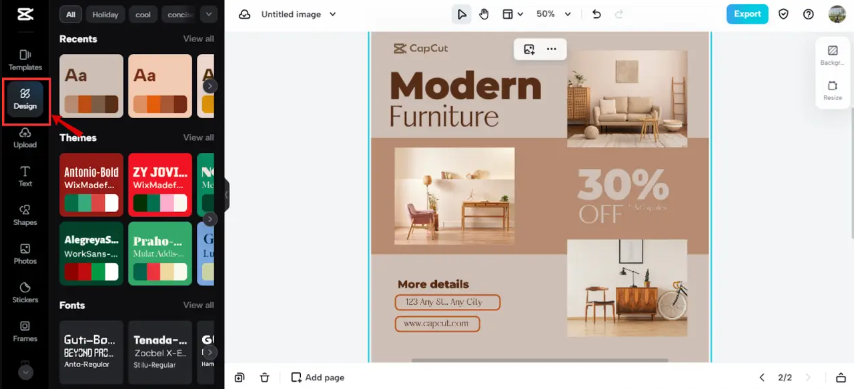Open the Photos sidebar panel

(x=25, y=254)
